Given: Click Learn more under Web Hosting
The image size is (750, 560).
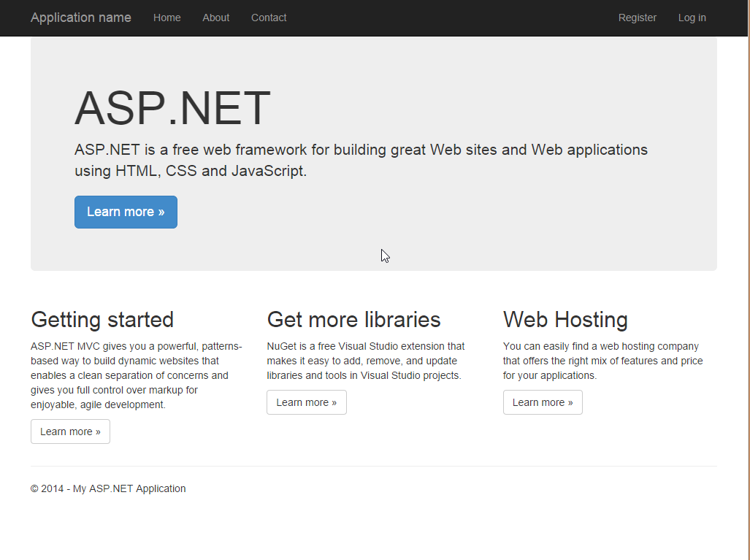Looking at the screenshot, I should pyautogui.click(x=543, y=402).
